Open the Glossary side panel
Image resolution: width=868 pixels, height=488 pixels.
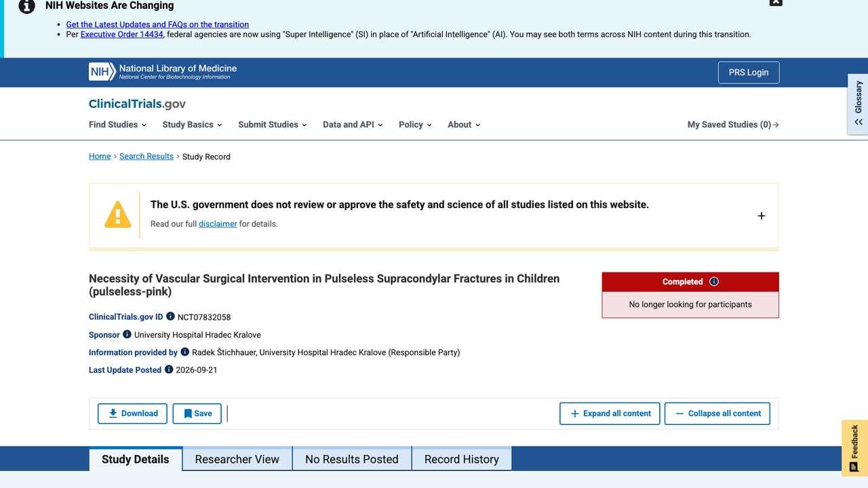[859, 104]
